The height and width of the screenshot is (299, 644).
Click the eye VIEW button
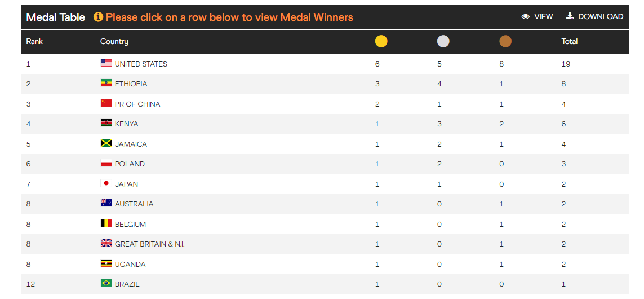pyautogui.click(x=538, y=16)
